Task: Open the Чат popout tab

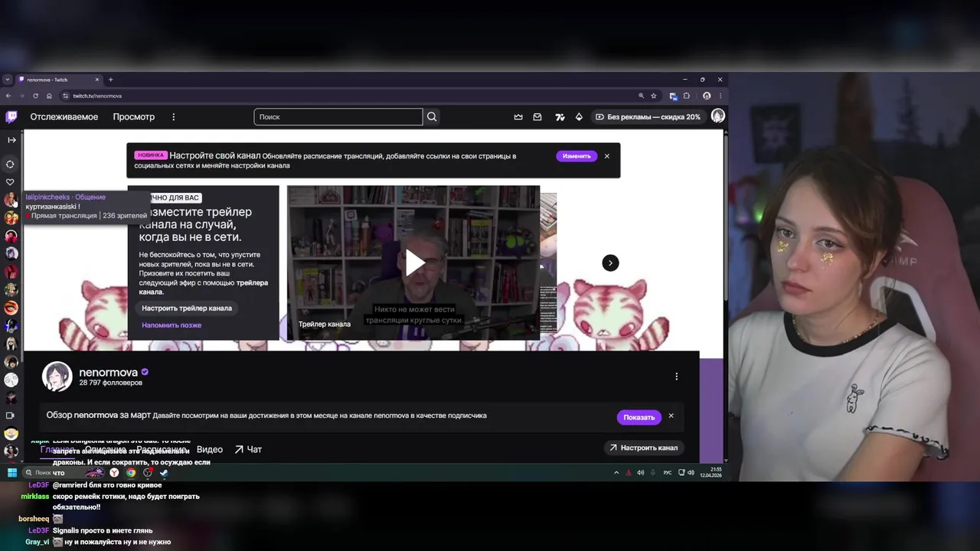Action: [x=248, y=449]
